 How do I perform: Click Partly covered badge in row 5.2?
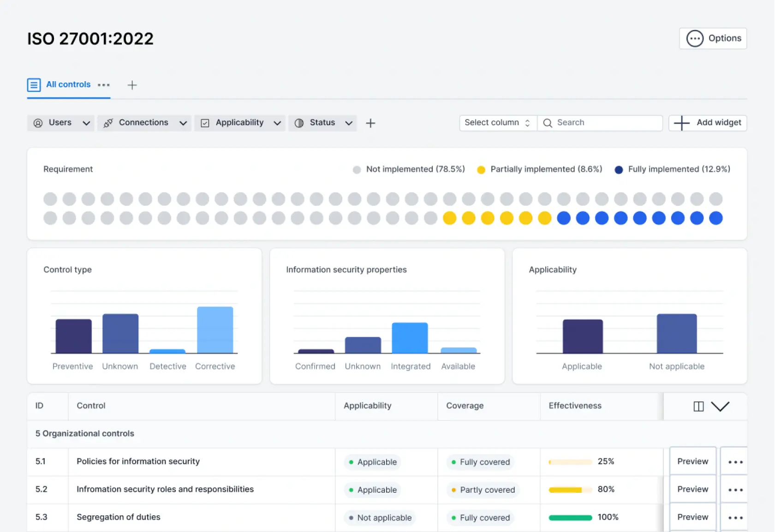pos(483,490)
